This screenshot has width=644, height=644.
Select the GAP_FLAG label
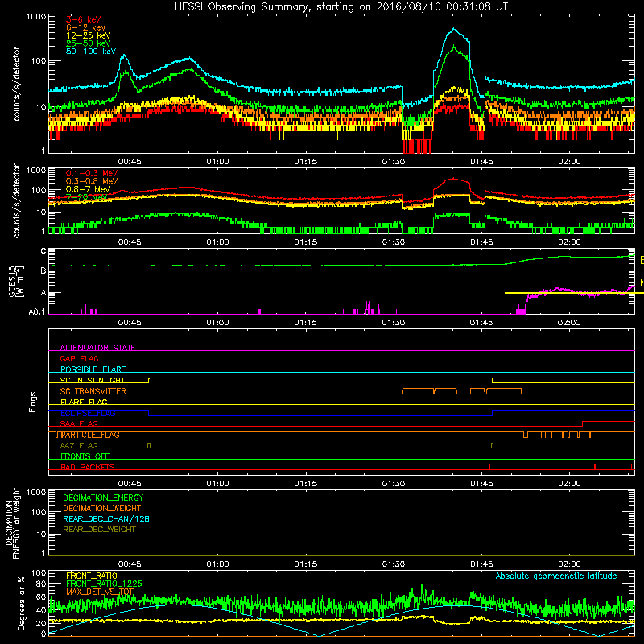pos(79,358)
